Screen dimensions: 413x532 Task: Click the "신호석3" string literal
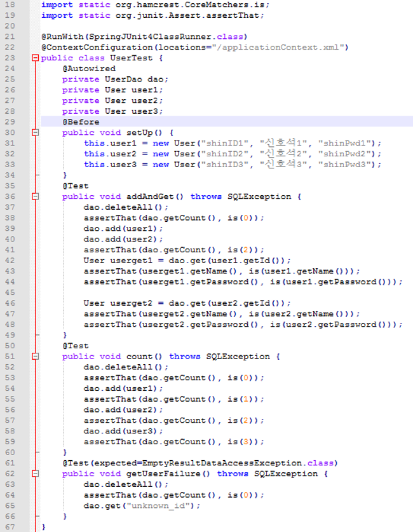pyautogui.click(x=283, y=165)
